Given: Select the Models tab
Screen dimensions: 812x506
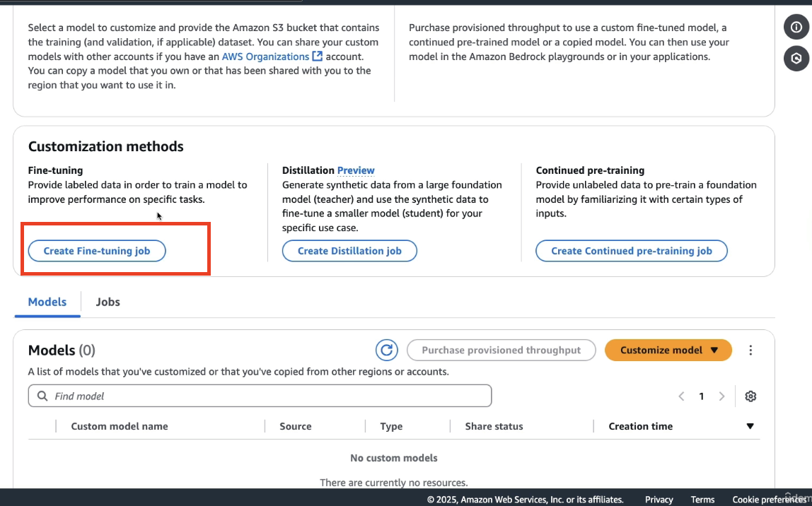Looking at the screenshot, I should click(47, 302).
